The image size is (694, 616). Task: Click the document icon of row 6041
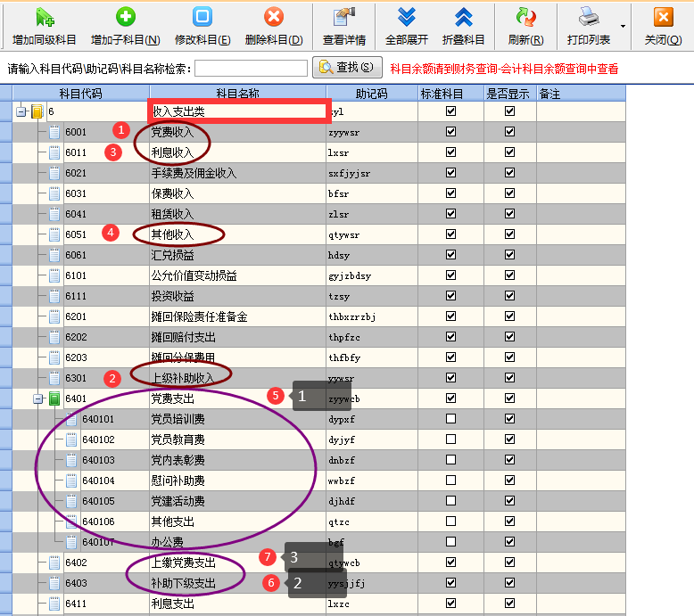(54, 214)
